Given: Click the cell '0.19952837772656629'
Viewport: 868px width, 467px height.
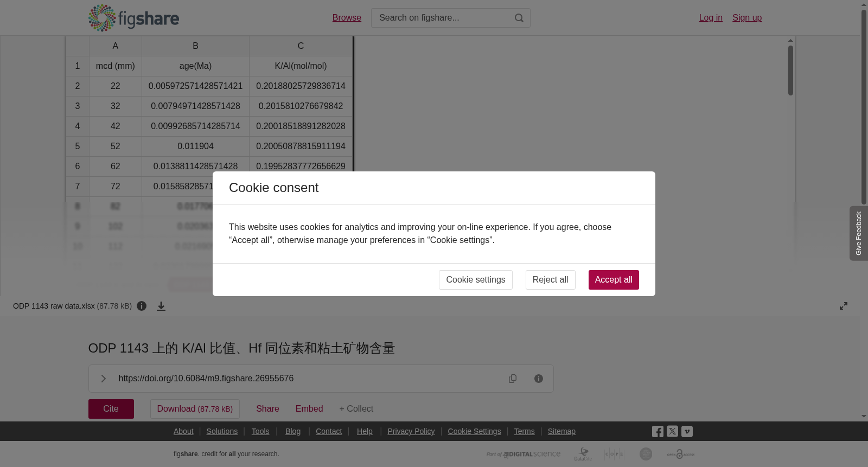Looking at the screenshot, I should [x=301, y=167].
